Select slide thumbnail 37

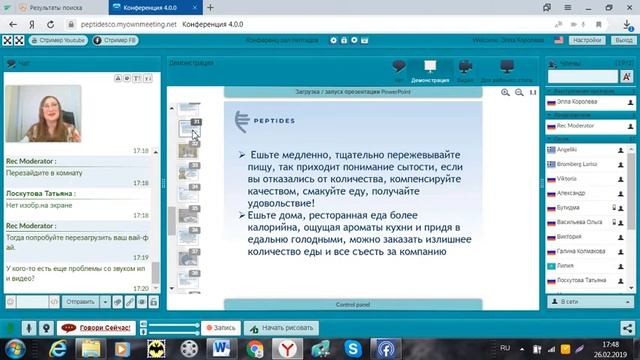click(x=189, y=258)
